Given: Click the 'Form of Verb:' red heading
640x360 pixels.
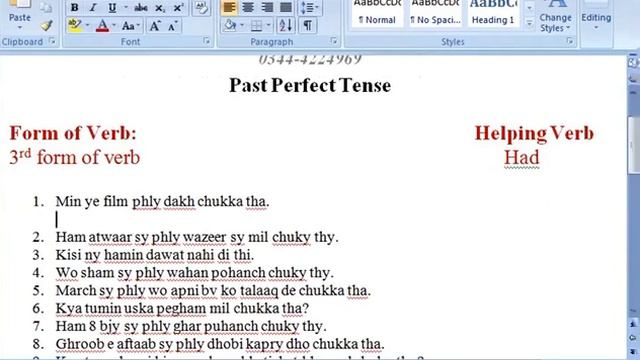Looking at the screenshot, I should click(73, 133).
